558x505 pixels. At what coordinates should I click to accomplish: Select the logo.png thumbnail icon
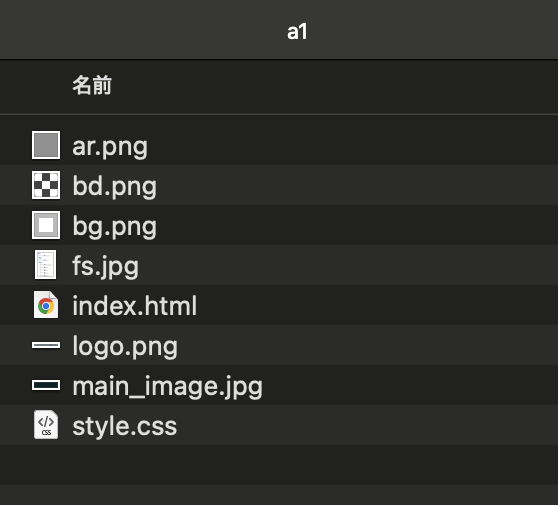click(x=46, y=345)
